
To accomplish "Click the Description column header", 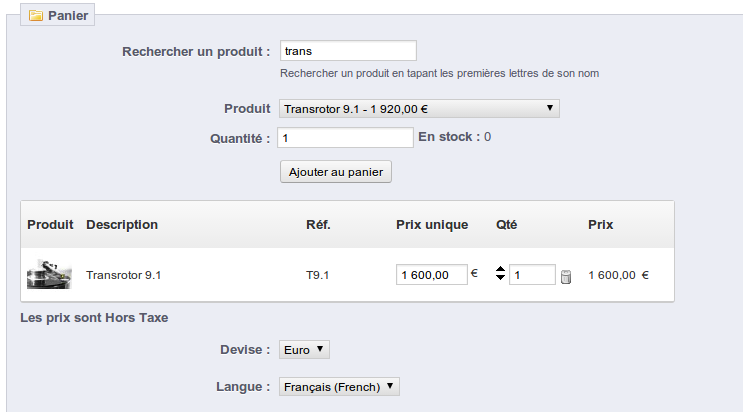I will (x=122, y=224).
